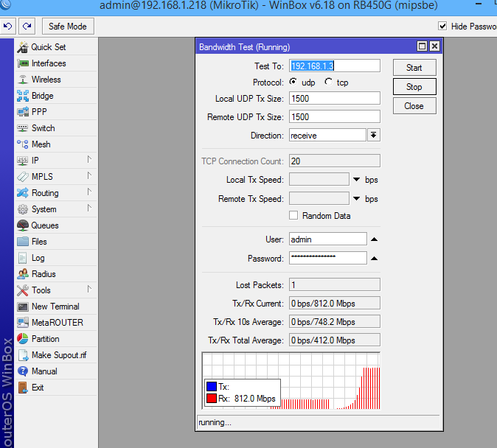This screenshot has width=497, height=448.
Task: Open the Interfaces menu item
Action: click(x=56, y=63)
